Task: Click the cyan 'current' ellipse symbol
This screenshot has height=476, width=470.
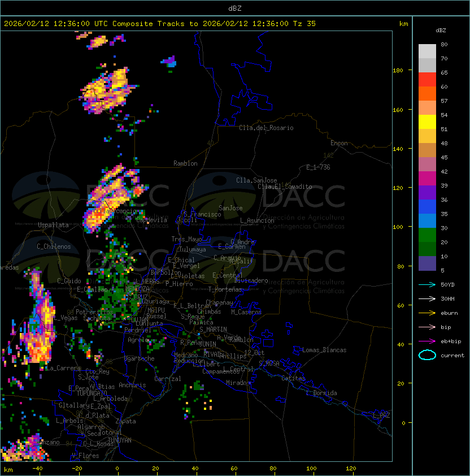Action: [427, 355]
